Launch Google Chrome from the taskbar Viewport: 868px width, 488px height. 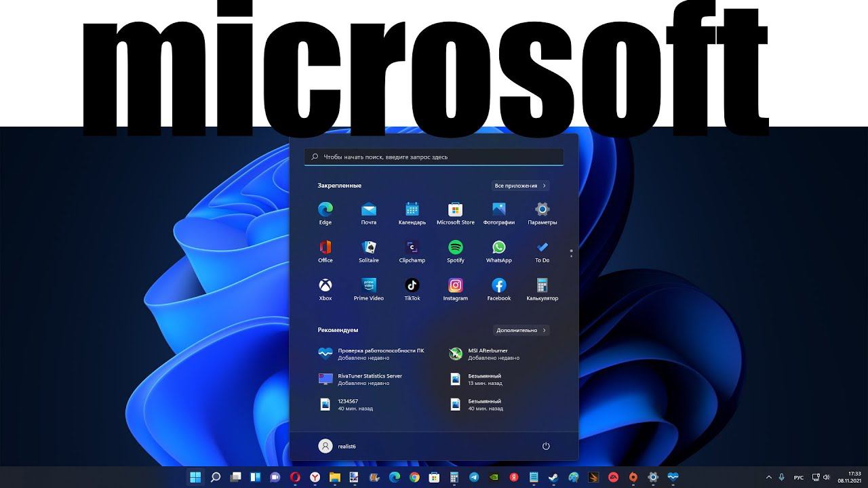point(414,477)
